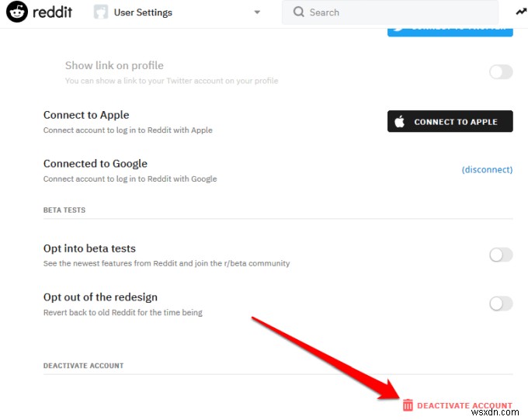This screenshot has height=420, width=528.
Task: Click the 'Opt into beta tests' heading
Action: pos(89,248)
